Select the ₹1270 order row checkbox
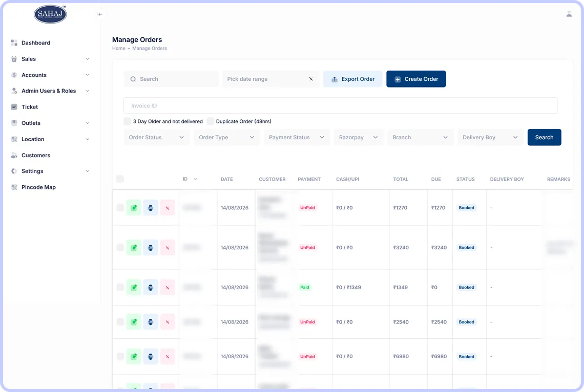This screenshot has width=584, height=392. pyautogui.click(x=120, y=208)
